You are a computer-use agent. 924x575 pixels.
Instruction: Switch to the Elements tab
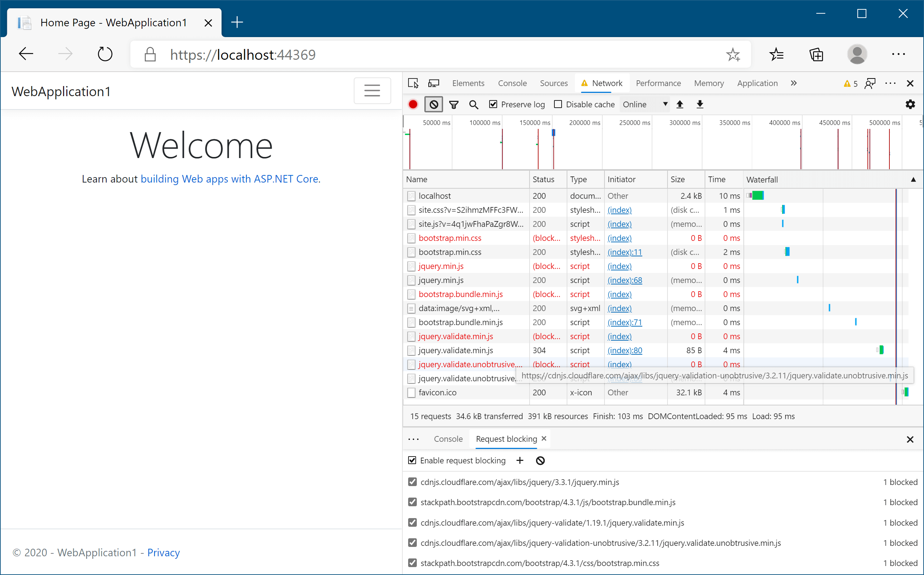pos(468,83)
